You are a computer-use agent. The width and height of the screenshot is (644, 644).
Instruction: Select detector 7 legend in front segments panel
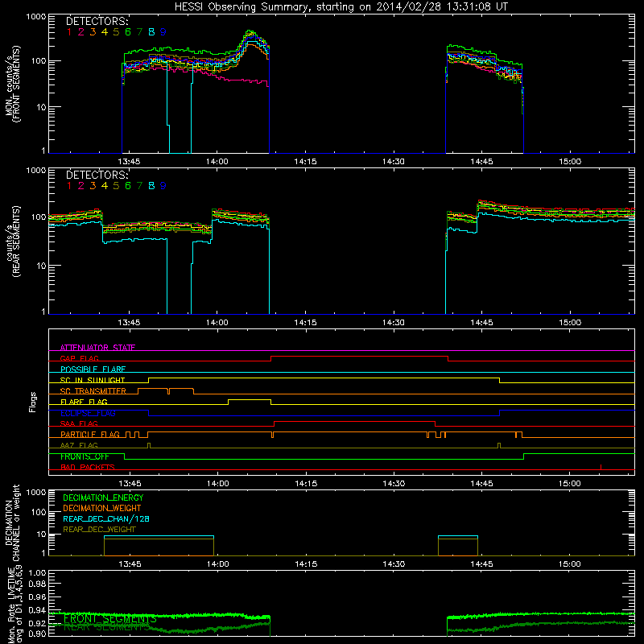point(139,32)
